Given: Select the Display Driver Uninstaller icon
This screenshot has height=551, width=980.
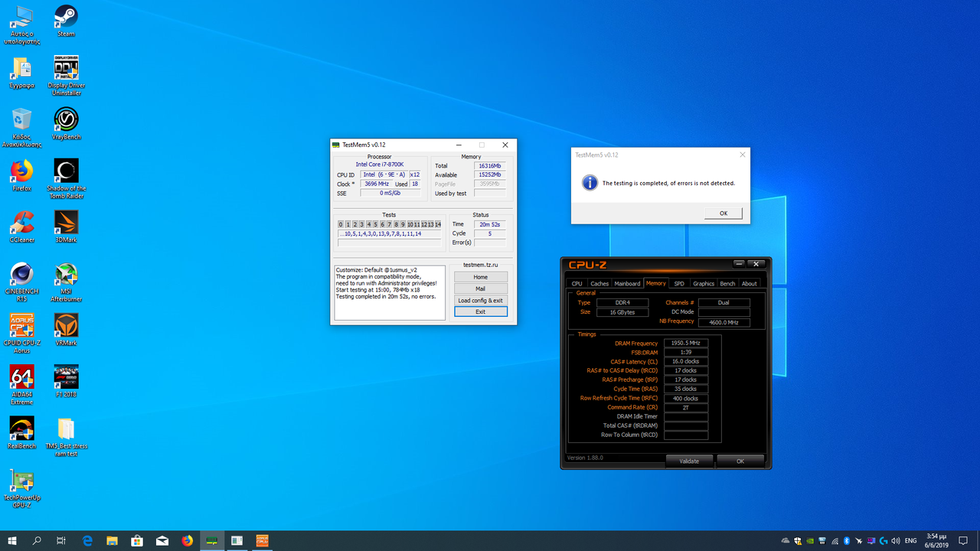Looking at the screenshot, I should click(x=66, y=68).
